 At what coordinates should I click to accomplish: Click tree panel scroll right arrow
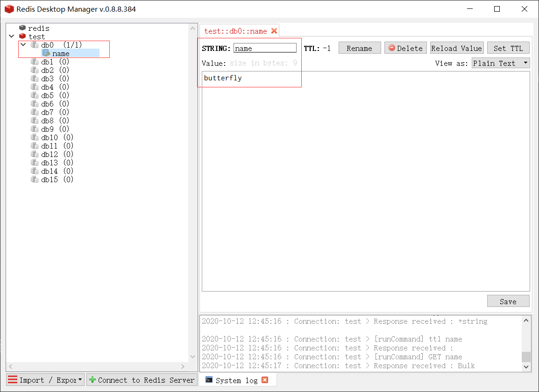pos(183,367)
